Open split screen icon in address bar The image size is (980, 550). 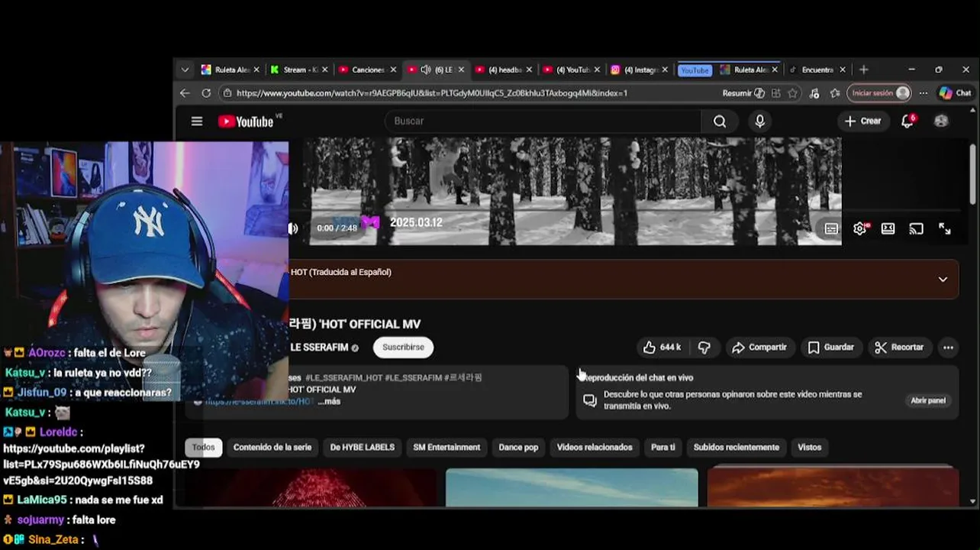pyautogui.click(x=775, y=93)
